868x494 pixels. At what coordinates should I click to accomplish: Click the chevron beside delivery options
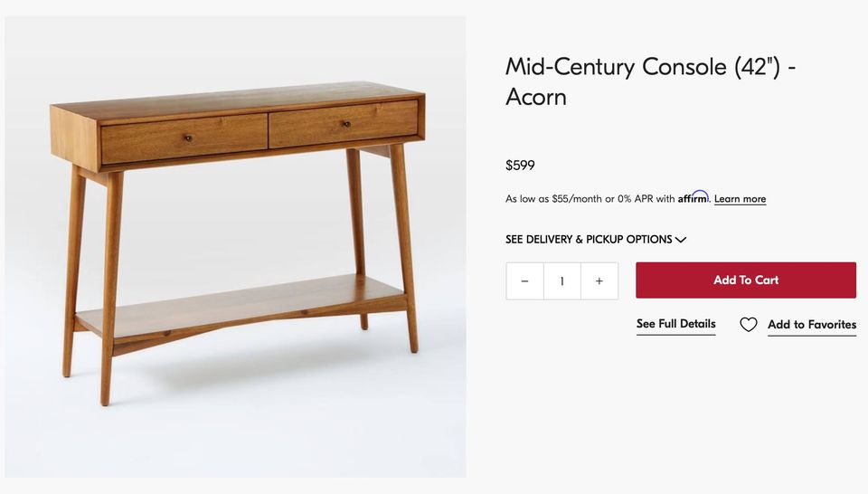[x=681, y=240]
